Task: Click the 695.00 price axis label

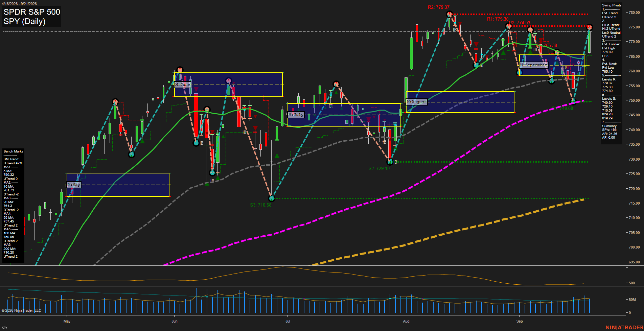Action: coord(634,262)
